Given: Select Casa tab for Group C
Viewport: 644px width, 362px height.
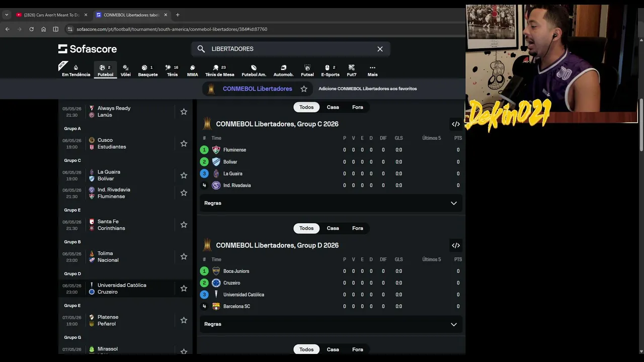Looking at the screenshot, I should point(333,107).
